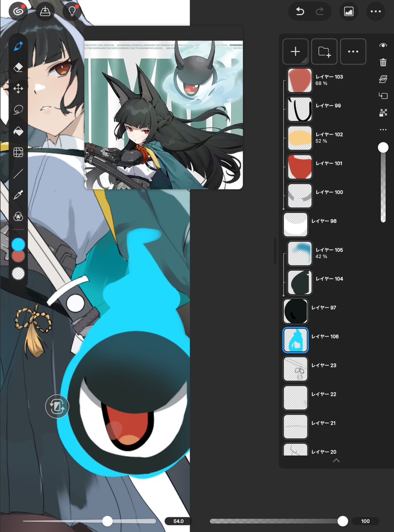Open the color filter circles tool

[x=18, y=217]
